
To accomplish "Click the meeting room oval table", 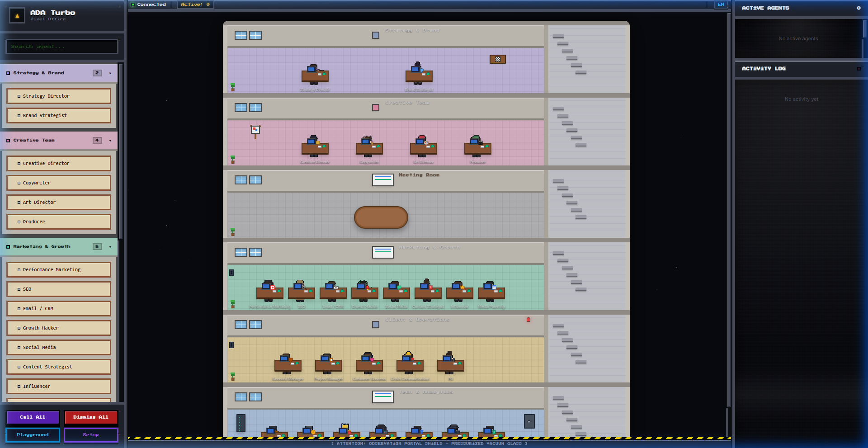I will [x=381, y=217].
